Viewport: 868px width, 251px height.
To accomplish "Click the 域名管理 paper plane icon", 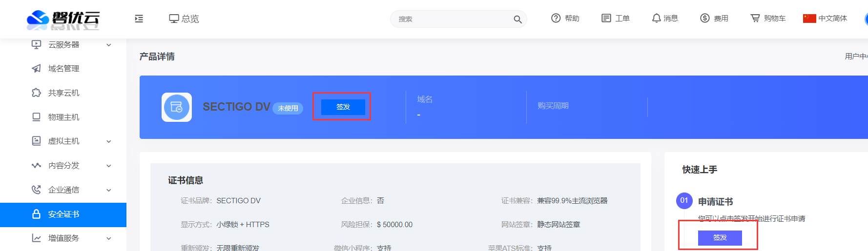I will pos(37,68).
